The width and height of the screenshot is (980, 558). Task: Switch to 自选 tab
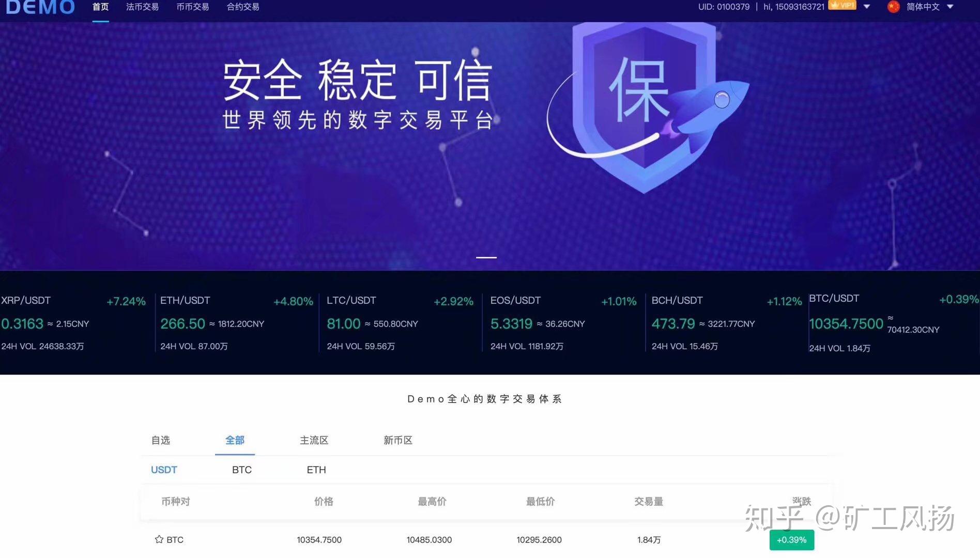160,440
